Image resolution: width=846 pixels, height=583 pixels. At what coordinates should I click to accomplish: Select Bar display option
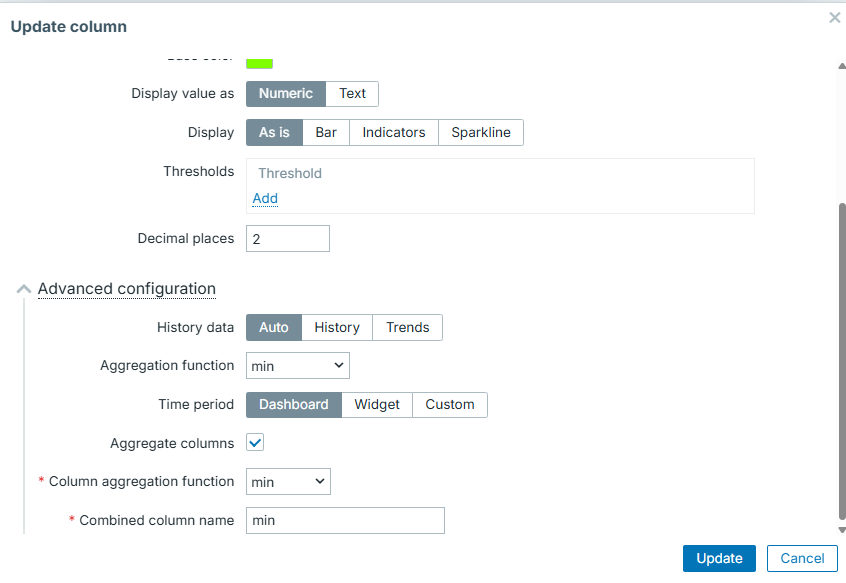(326, 133)
